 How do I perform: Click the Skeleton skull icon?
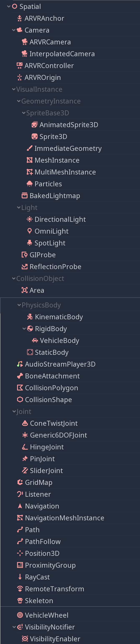coord(20,600)
